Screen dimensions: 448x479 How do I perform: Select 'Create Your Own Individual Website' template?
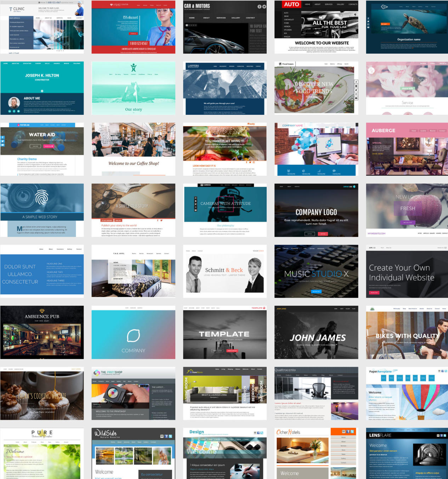point(407,271)
